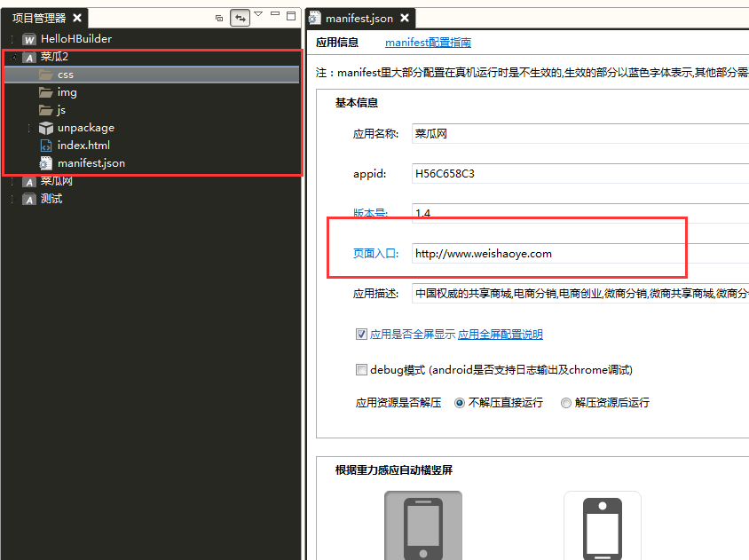Select the img folder name
Screen dimensions: 749x560
pyautogui.click(x=67, y=92)
